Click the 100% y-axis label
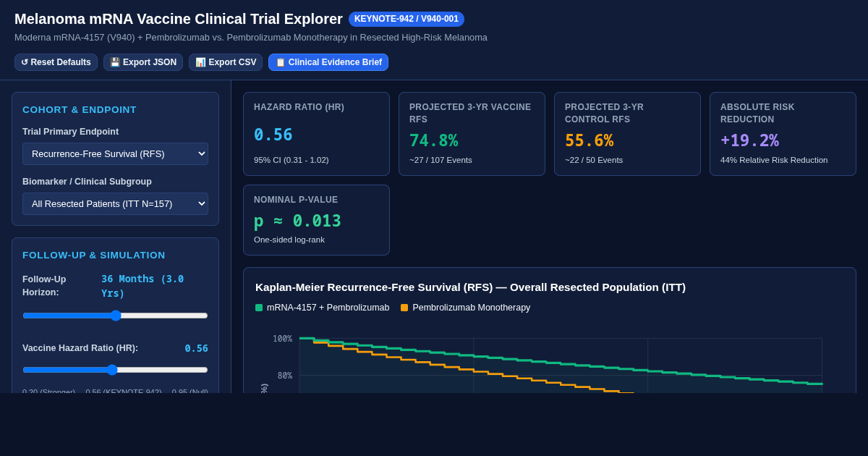 pos(282,339)
